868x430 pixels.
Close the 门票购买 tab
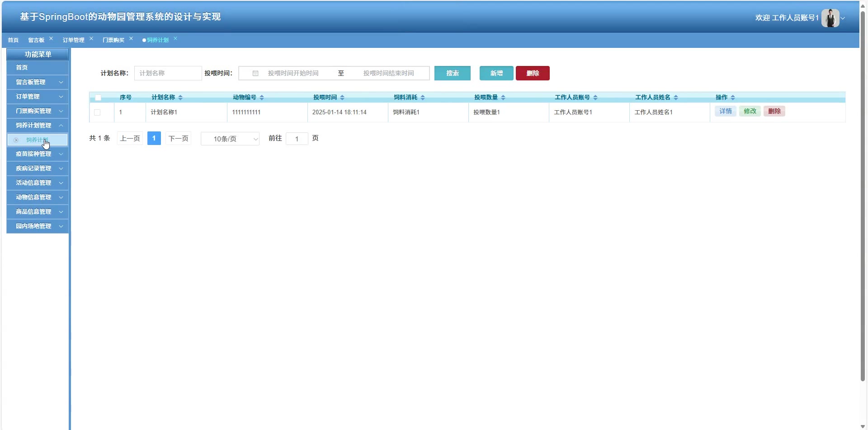pyautogui.click(x=131, y=38)
